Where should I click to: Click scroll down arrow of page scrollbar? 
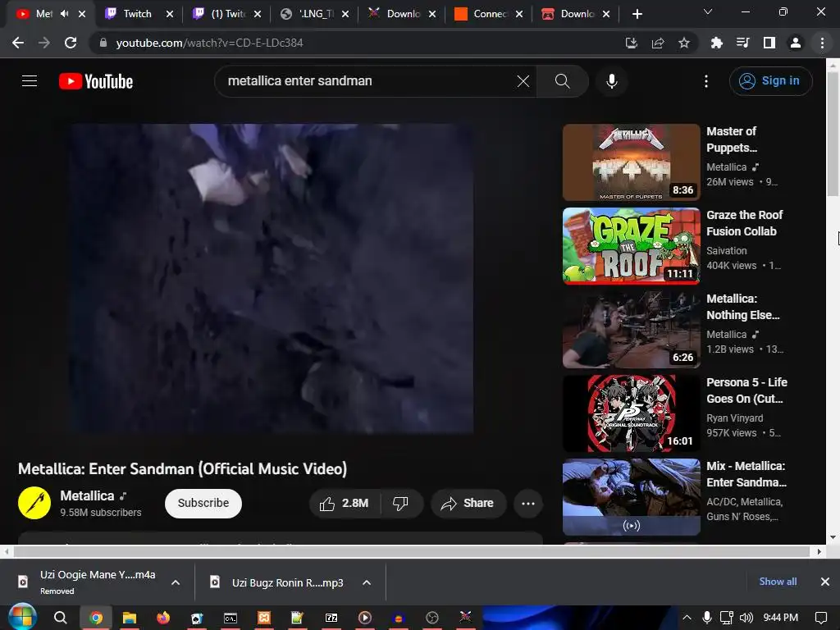(x=833, y=537)
